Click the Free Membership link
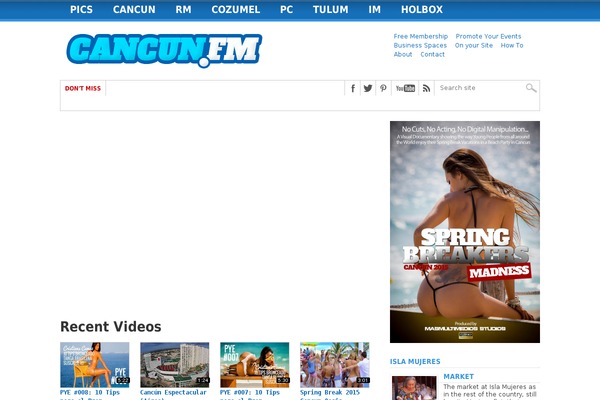This screenshot has width=600, height=400. [421, 36]
